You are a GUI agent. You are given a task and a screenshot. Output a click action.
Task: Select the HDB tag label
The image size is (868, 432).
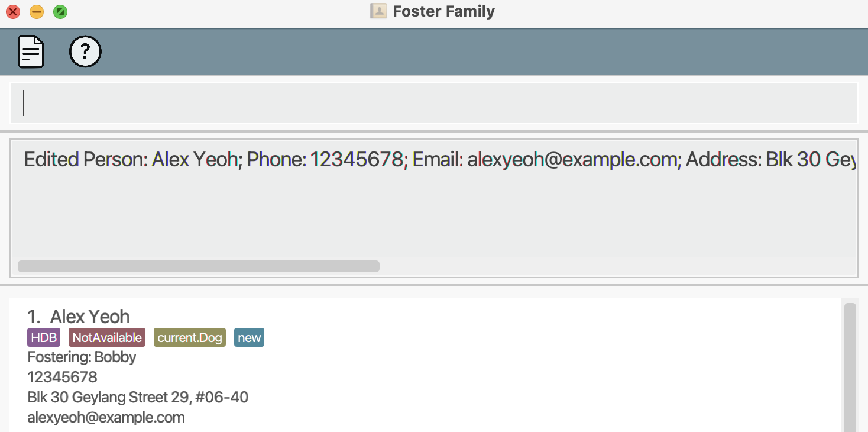click(44, 337)
